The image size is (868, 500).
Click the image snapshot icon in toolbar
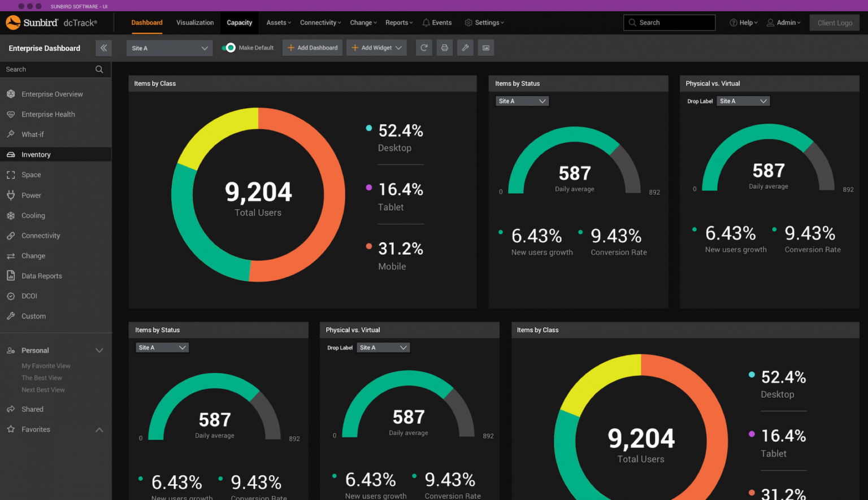[x=485, y=48]
